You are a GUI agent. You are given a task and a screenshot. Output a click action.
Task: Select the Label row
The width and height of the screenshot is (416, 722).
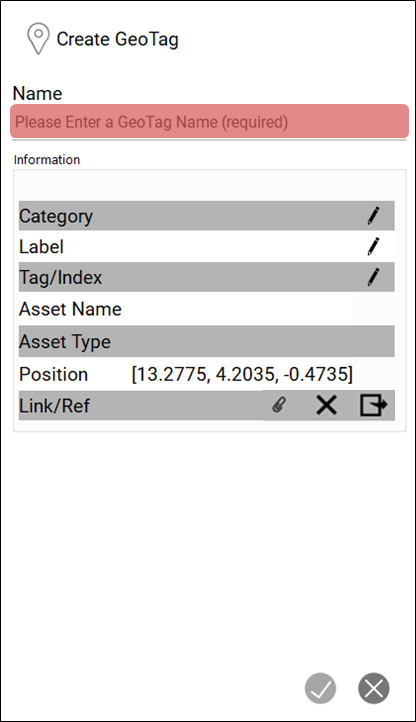point(206,246)
